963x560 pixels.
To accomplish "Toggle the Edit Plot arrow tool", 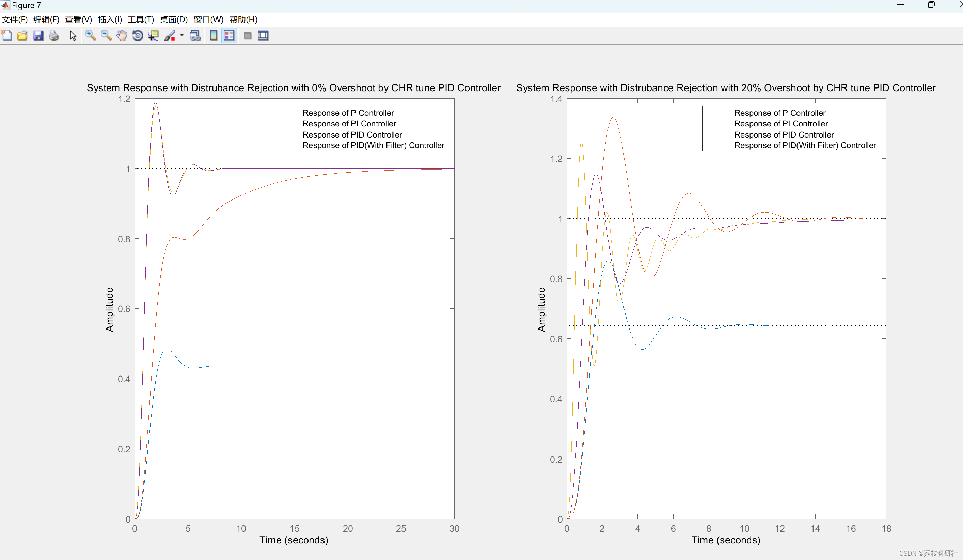I will point(73,35).
